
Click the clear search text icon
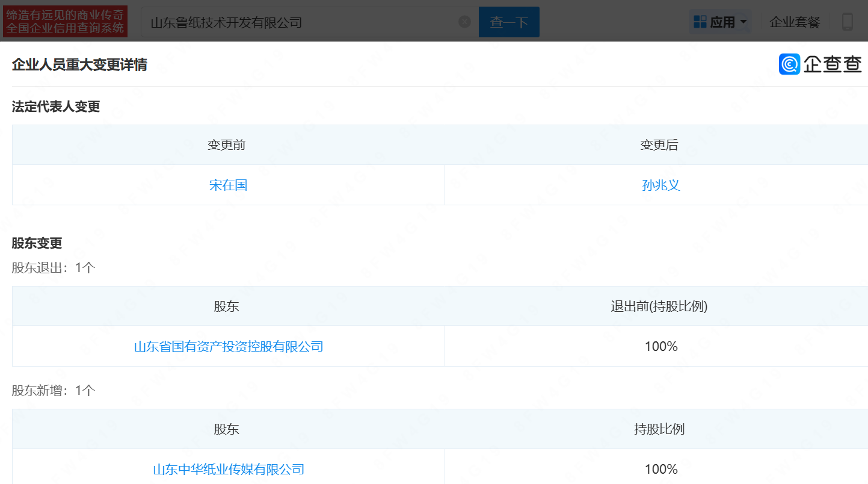[464, 22]
